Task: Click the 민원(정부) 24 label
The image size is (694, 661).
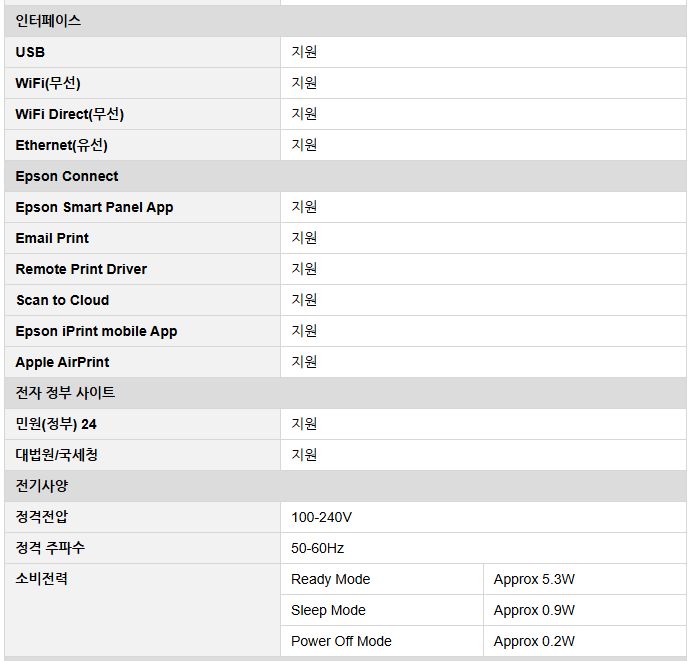Action: coord(56,424)
